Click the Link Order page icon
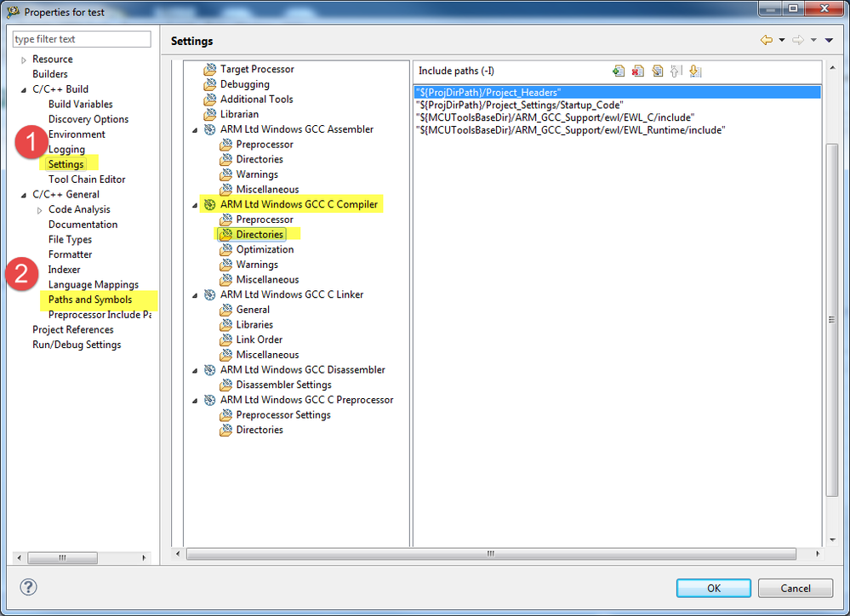Image resolution: width=850 pixels, height=616 pixels. tap(226, 340)
